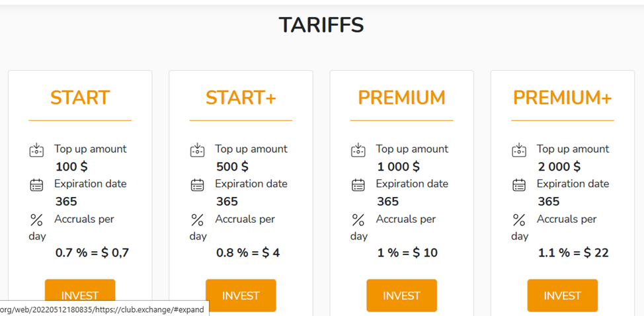Image resolution: width=644 pixels, height=316 pixels.
Task: Select the START+ tariff heading
Action: point(241,98)
